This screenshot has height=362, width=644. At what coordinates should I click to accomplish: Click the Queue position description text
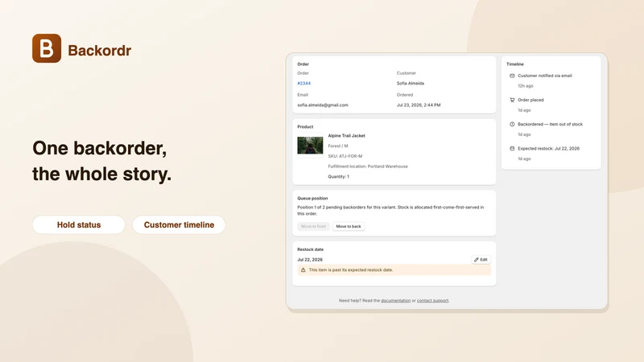tap(390, 211)
